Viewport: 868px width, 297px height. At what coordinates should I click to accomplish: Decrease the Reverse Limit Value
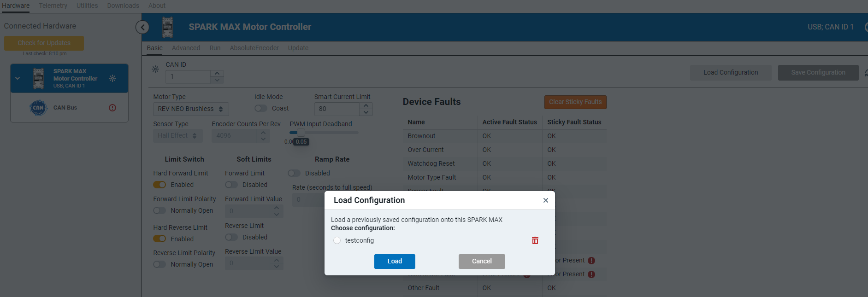pyautogui.click(x=277, y=267)
